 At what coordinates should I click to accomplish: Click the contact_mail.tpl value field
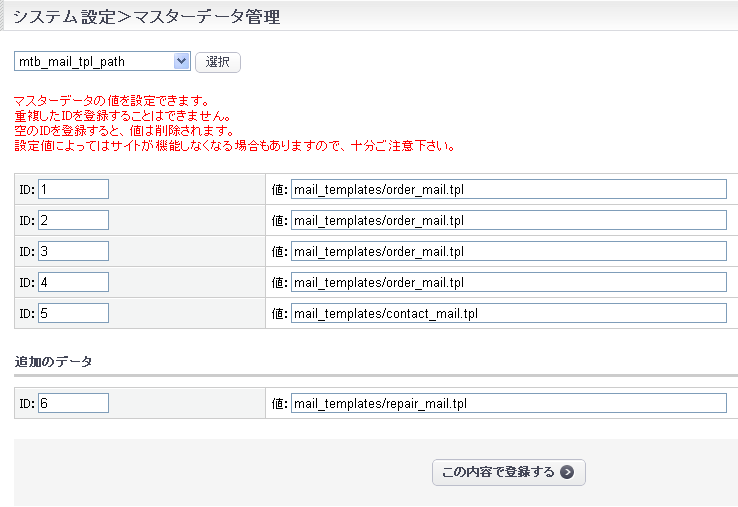click(x=509, y=314)
